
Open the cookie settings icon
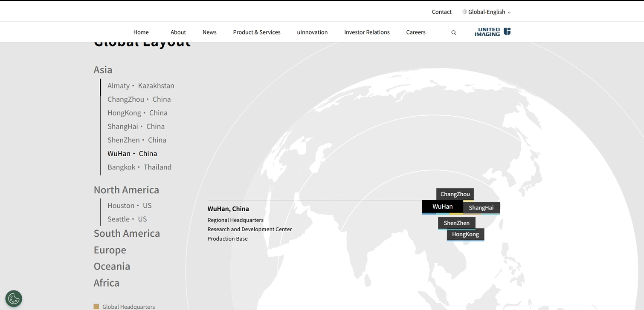pos(14,299)
